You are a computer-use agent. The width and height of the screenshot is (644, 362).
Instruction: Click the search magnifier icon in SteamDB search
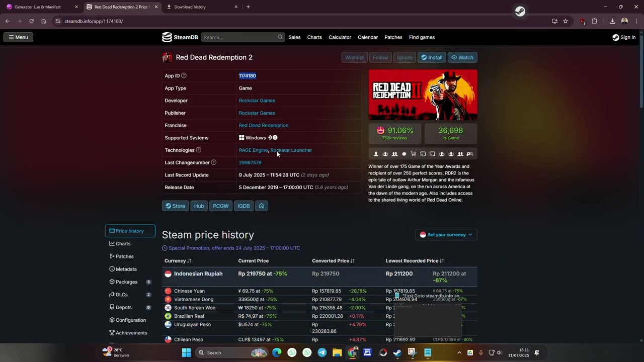tap(280, 37)
